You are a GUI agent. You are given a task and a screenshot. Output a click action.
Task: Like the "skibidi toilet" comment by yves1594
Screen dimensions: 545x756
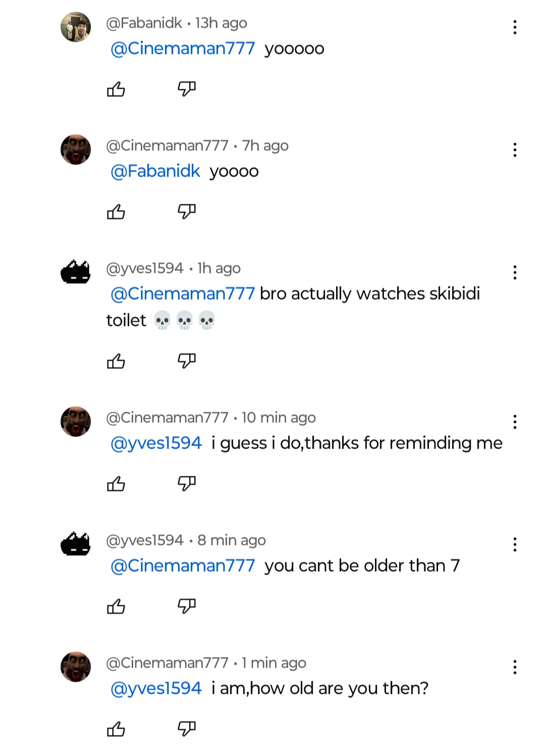point(116,361)
